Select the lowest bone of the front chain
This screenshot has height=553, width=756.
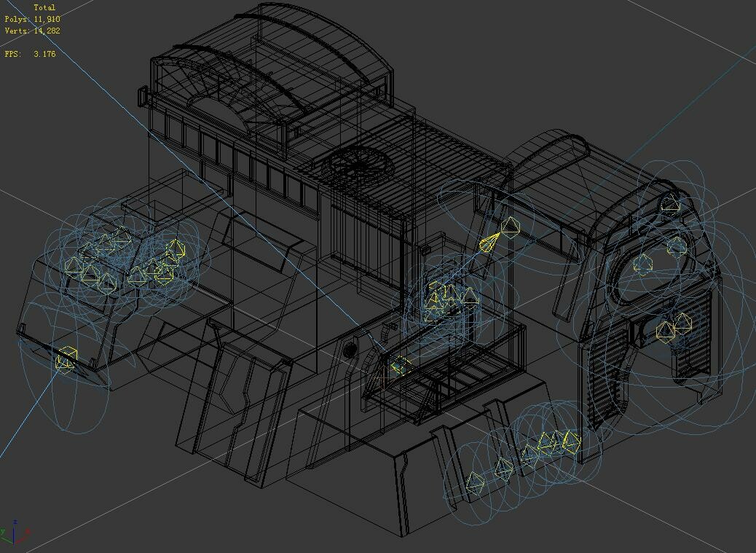476,483
